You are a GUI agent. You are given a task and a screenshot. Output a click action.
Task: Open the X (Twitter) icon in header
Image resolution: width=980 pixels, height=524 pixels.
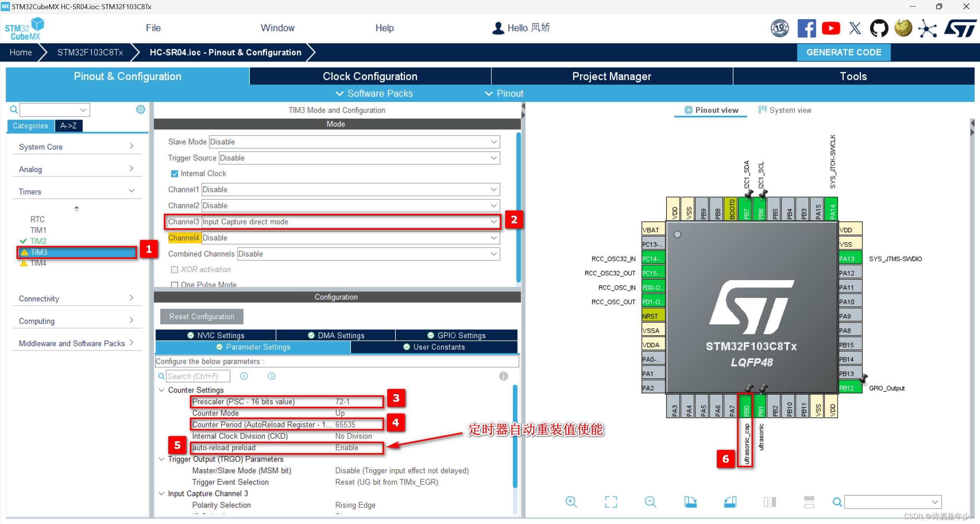(x=855, y=28)
